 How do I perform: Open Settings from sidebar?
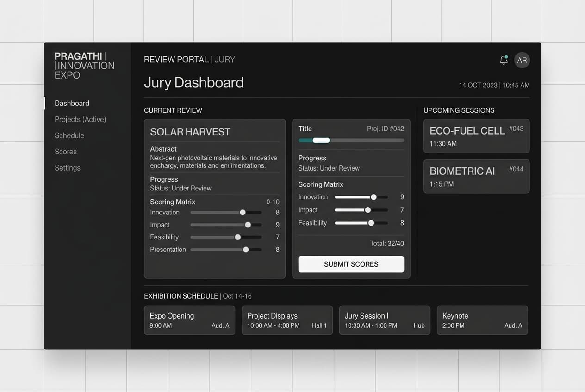click(68, 168)
